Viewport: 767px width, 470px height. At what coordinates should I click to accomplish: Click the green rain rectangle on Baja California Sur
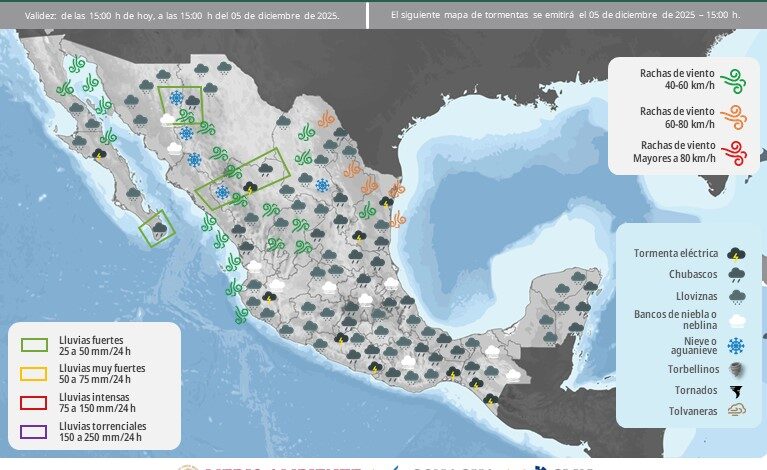158,228
